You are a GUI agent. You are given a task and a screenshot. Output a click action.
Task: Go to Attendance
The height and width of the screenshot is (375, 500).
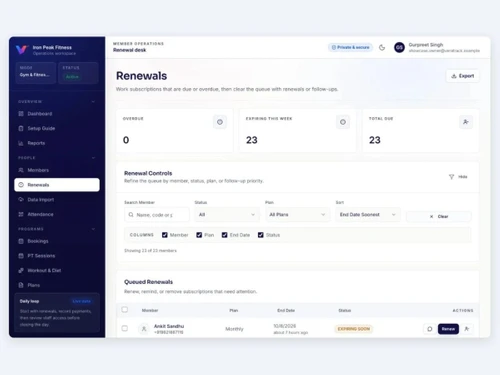57,214
